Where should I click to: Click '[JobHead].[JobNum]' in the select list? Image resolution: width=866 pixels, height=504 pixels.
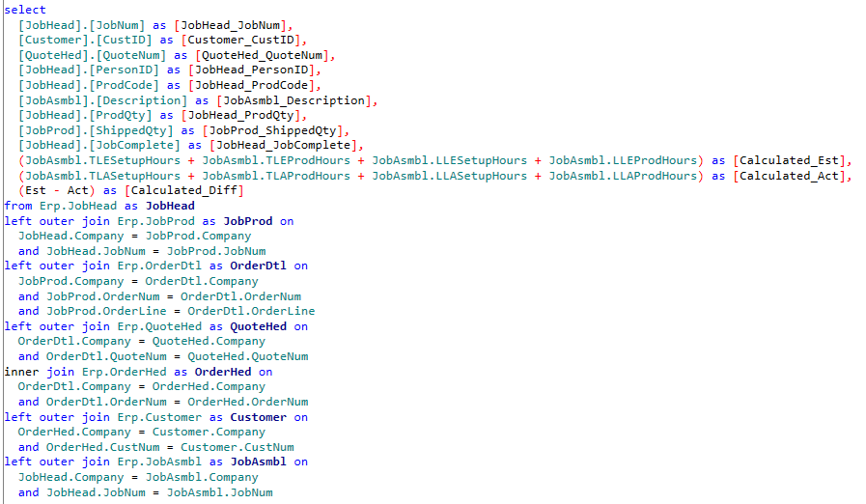pos(82,25)
